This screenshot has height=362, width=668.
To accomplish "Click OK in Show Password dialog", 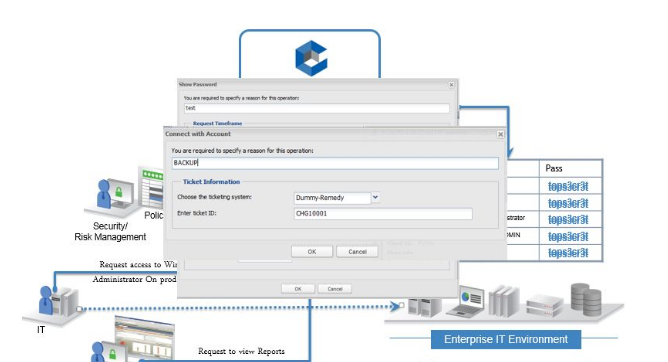I will pyautogui.click(x=298, y=289).
